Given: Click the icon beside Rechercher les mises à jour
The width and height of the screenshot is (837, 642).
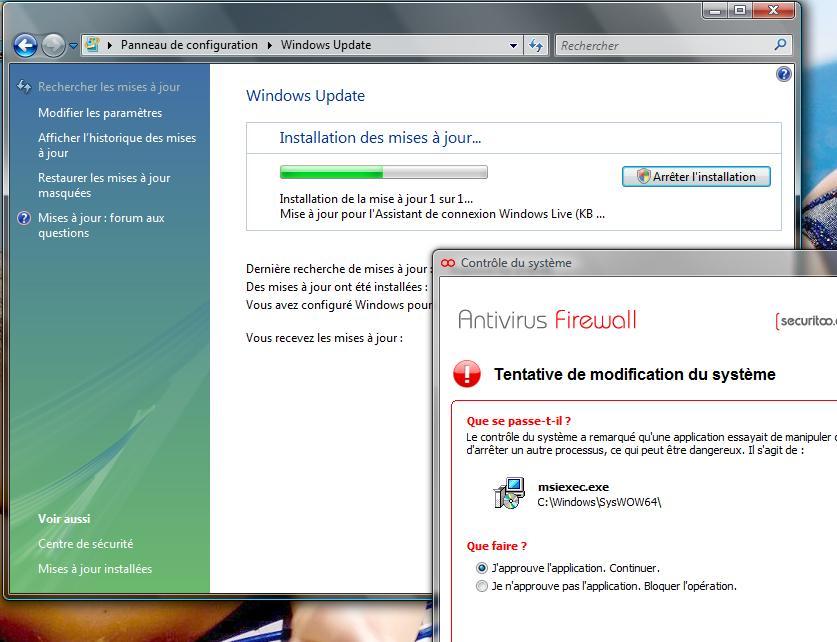Looking at the screenshot, I should [24, 86].
